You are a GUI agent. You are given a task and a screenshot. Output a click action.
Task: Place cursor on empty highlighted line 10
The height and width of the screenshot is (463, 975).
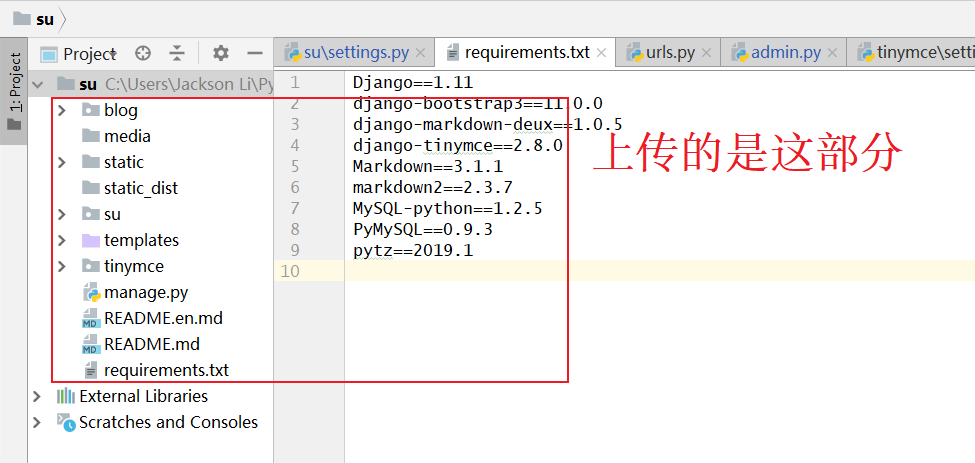(660, 271)
